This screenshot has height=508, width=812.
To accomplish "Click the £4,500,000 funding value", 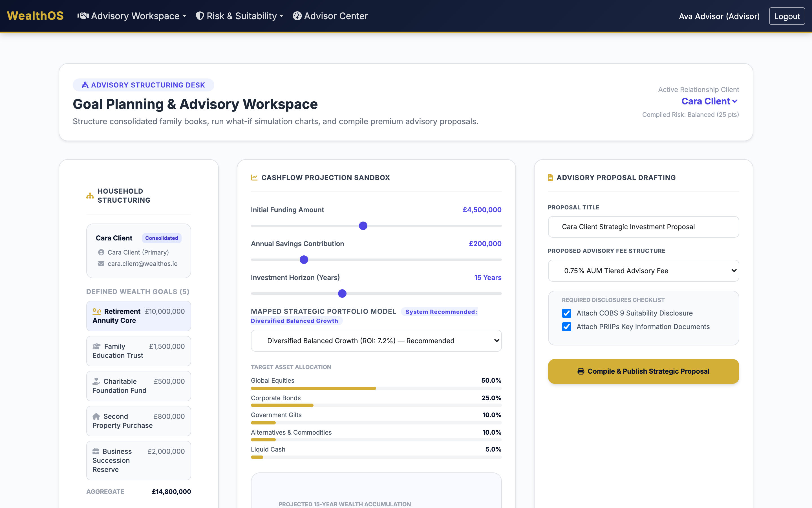I will pos(482,210).
